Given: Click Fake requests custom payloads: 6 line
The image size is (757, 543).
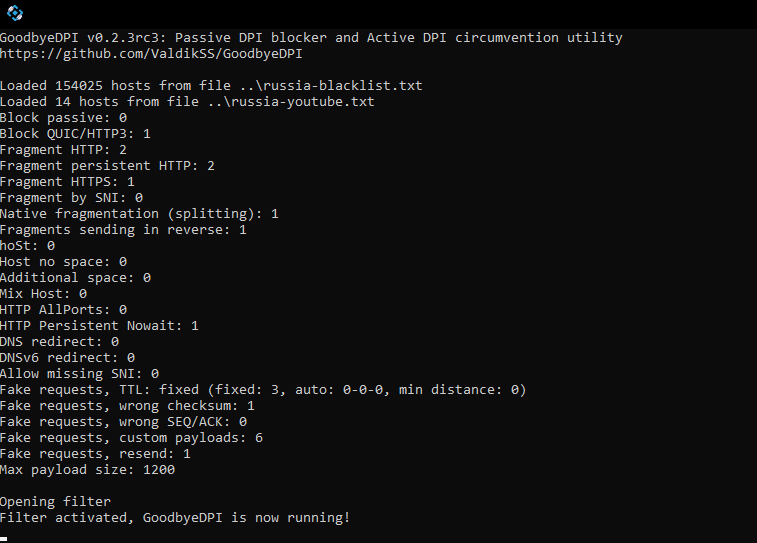Looking at the screenshot, I should click(x=131, y=437).
